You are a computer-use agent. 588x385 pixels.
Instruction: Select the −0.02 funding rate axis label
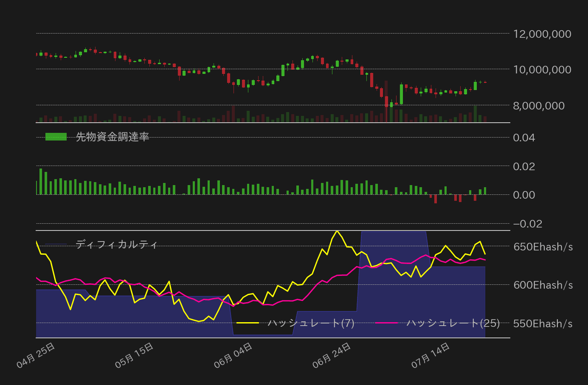[528, 224]
